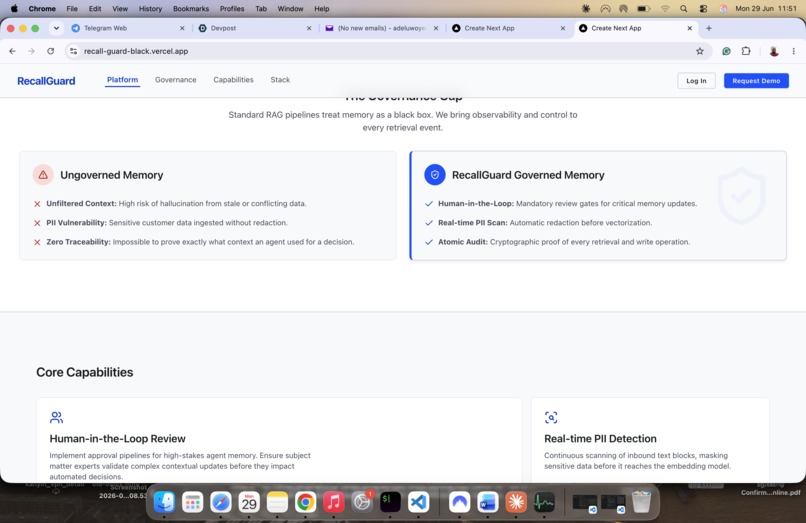This screenshot has width=806, height=523.
Task: Open the Apple menu
Action: 14,8
